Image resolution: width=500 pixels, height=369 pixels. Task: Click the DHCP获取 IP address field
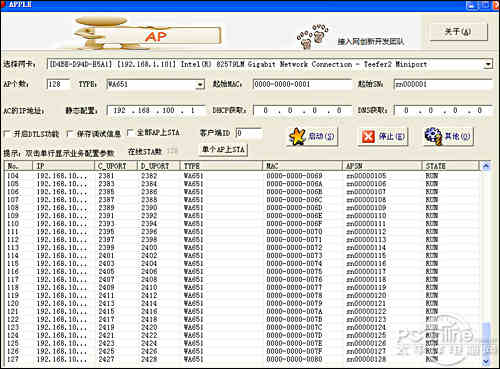pos(302,110)
